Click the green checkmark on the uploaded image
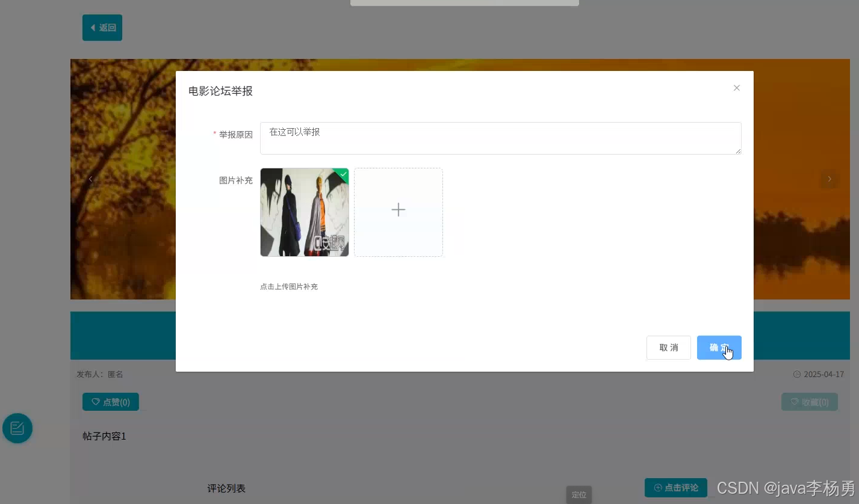The image size is (859, 504). click(x=343, y=174)
